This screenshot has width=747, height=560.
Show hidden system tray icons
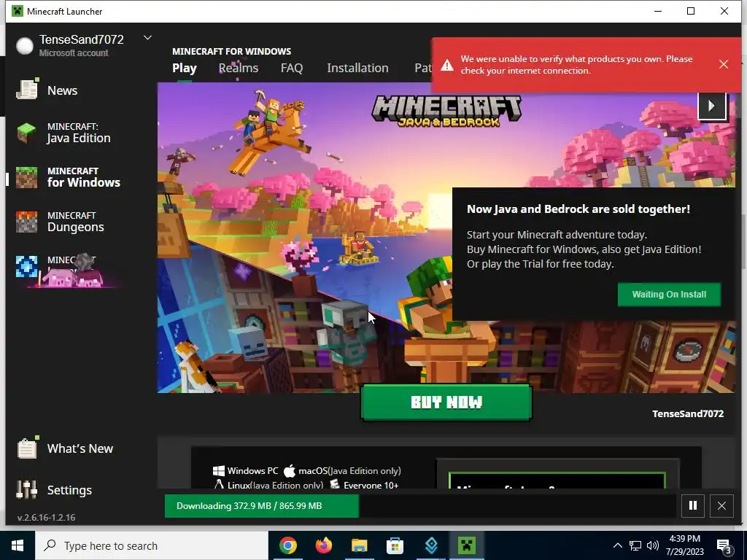617,545
